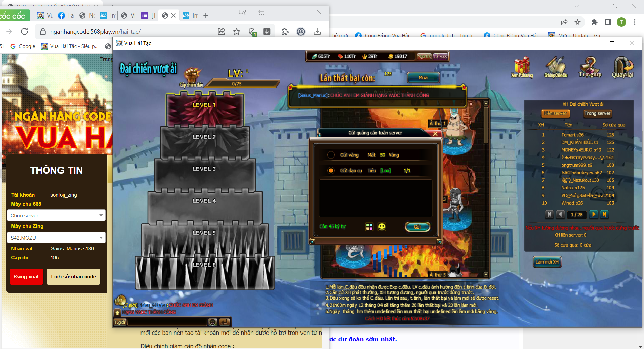Click the Temari.s26 ranking row
The image size is (644, 349).
[578, 135]
